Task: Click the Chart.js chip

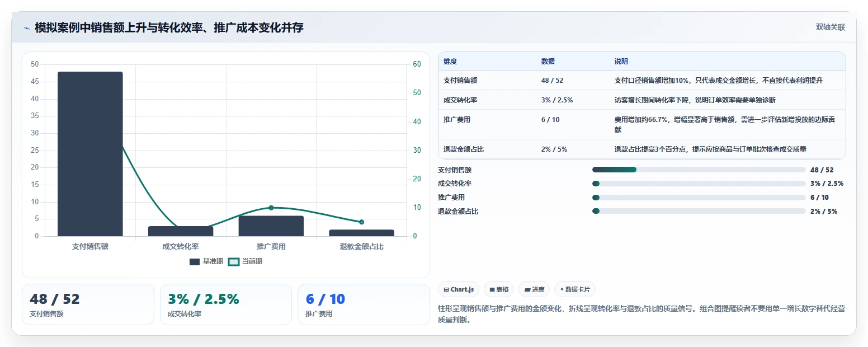Action: tap(459, 289)
